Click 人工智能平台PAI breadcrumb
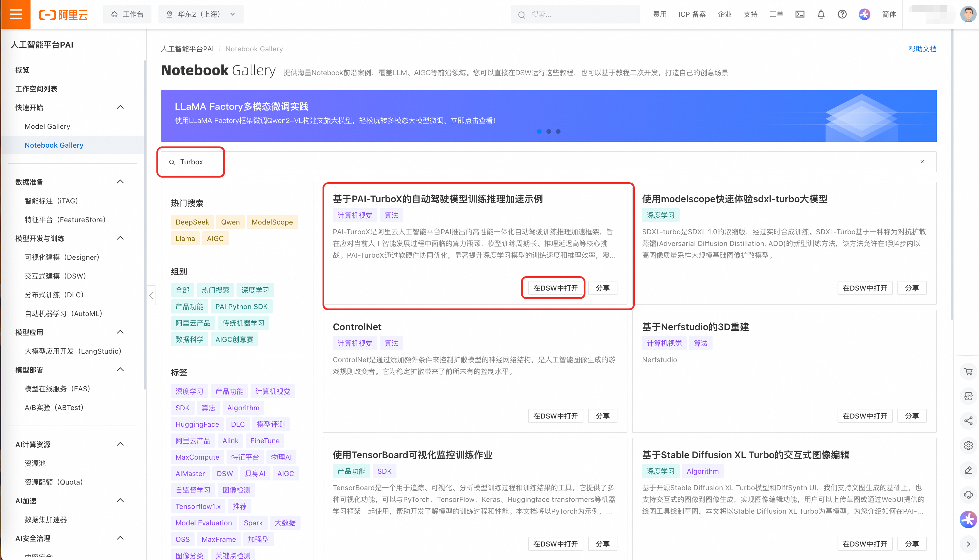This screenshot has height=560, width=979. click(x=187, y=49)
